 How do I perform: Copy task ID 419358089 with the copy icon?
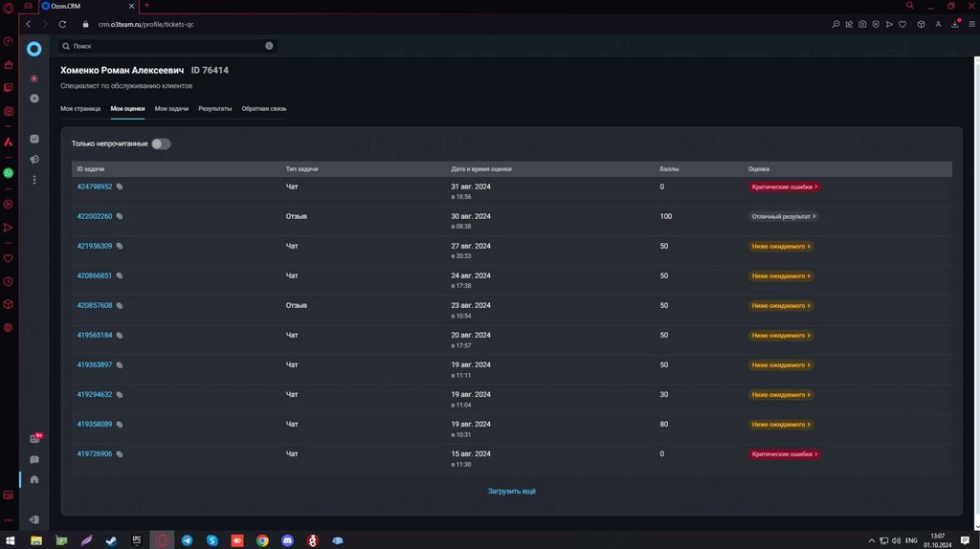[x=120, y=424]
